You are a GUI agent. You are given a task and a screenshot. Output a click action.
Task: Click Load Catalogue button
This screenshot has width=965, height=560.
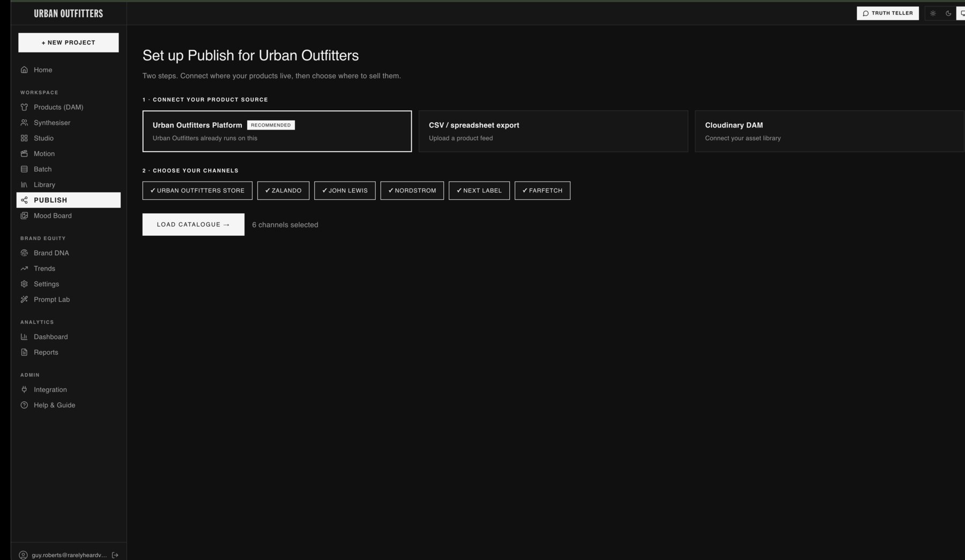tap(194, 225)
